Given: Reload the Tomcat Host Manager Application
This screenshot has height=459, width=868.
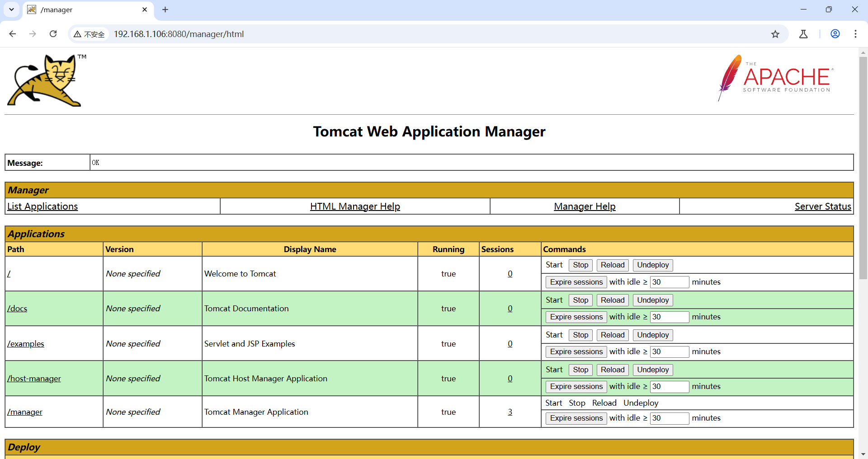Looking at the screenshot, I should coord(613,370).
